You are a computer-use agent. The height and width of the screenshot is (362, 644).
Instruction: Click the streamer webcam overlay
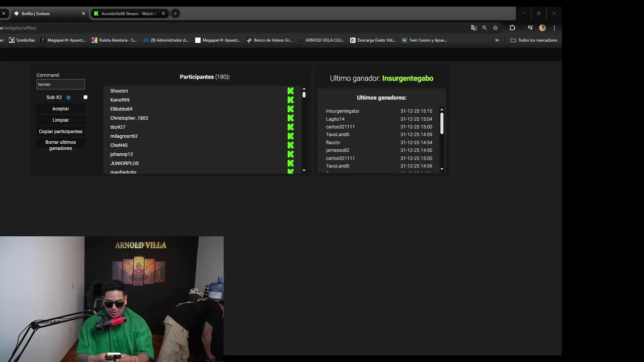click(x=112, y=299)
